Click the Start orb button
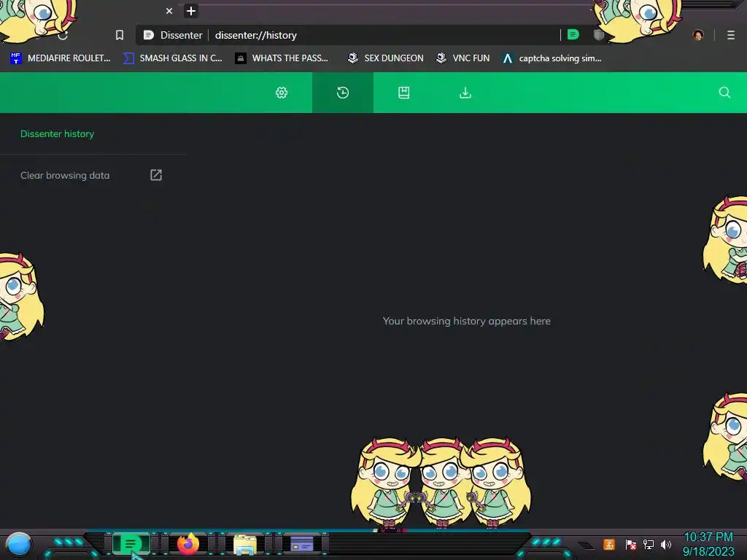This screenshot has height=560, width=747. coord(19,544)
